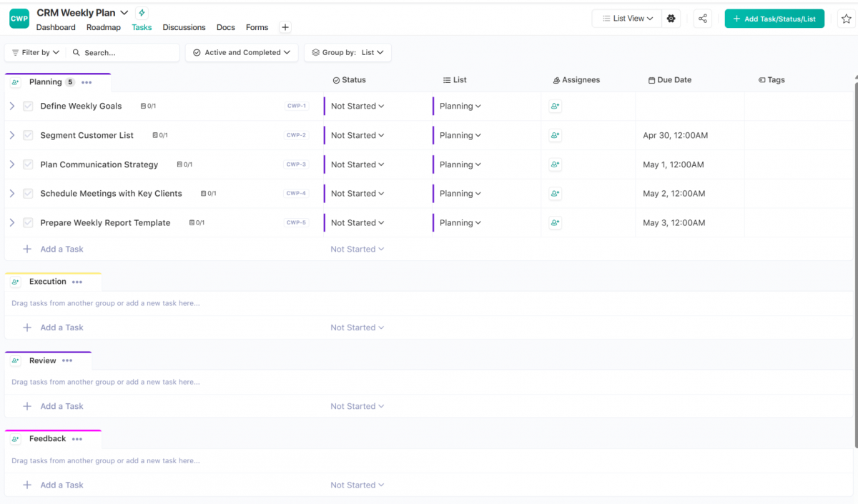The height and width of the screenshot is (504, 858).
Task: Check the checkbox on Define Weekly Goals
Action: [28, 105]
